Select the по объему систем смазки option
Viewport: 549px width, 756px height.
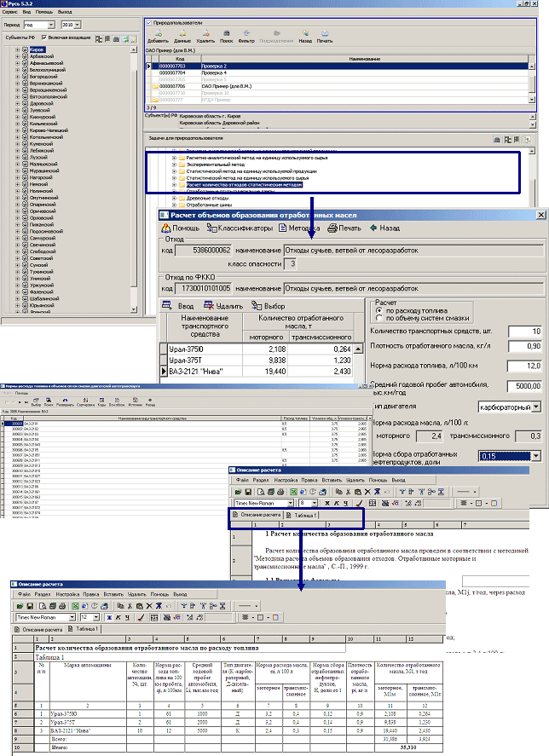point(379,318)
